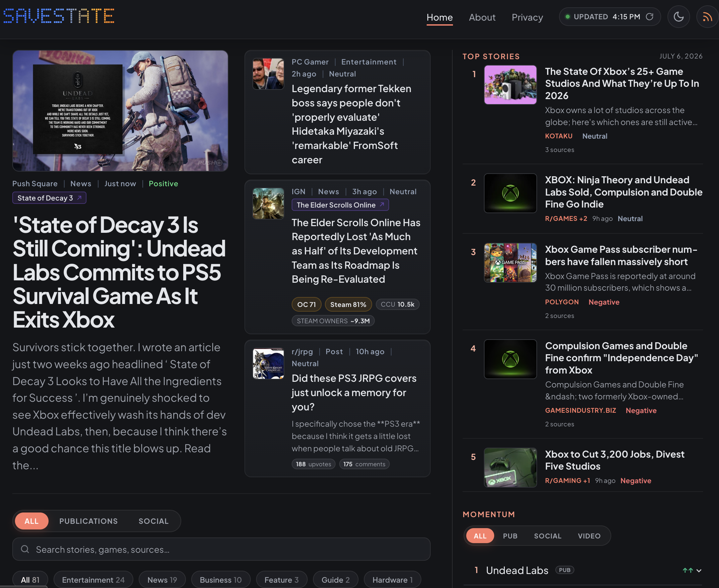The height and width of the screenshot is (588, 719).
Task: Open the Xbox Game Pass subscriber numbers story
Action: point(621,255)
